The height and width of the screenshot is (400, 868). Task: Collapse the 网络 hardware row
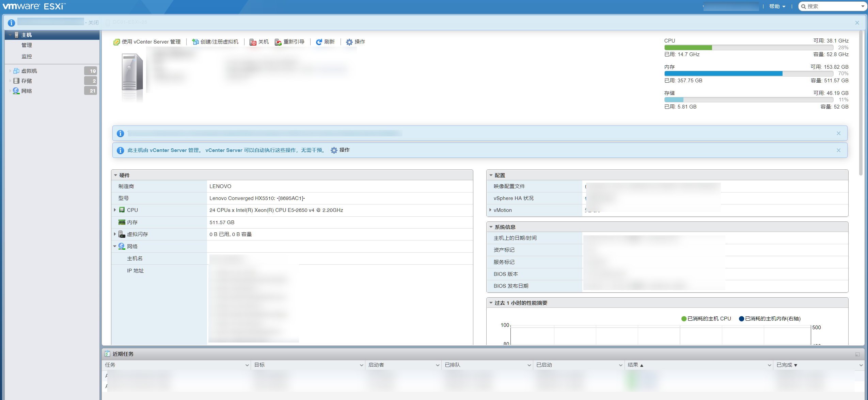tap(115, 246)
